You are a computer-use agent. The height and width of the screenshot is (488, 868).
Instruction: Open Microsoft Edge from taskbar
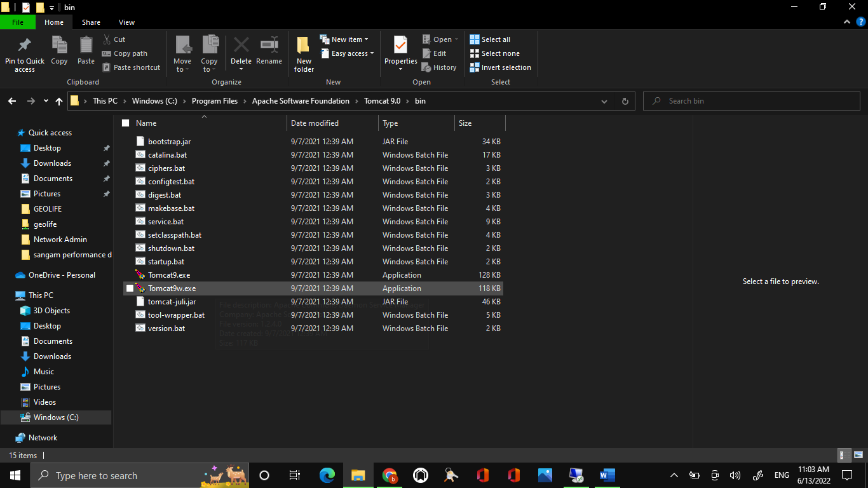[327, 475]
